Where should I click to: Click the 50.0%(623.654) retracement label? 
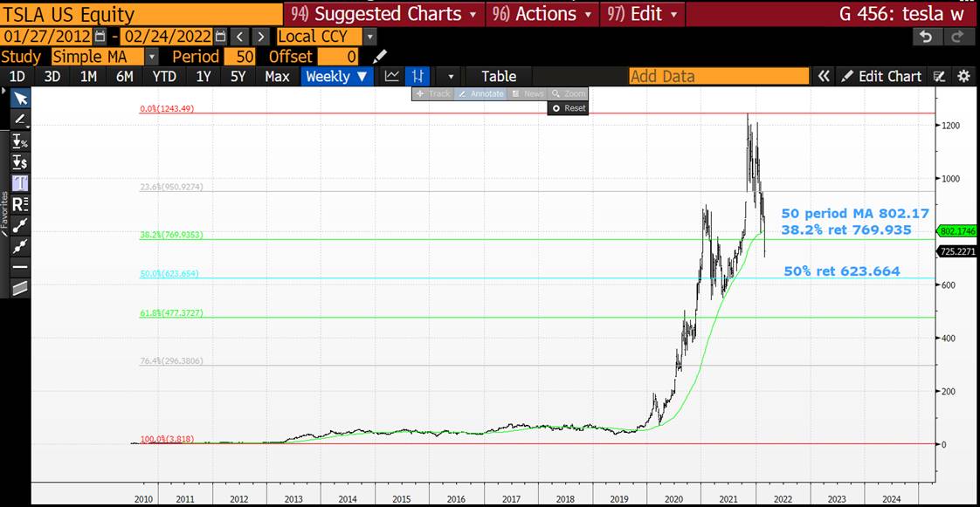point(169,273)
